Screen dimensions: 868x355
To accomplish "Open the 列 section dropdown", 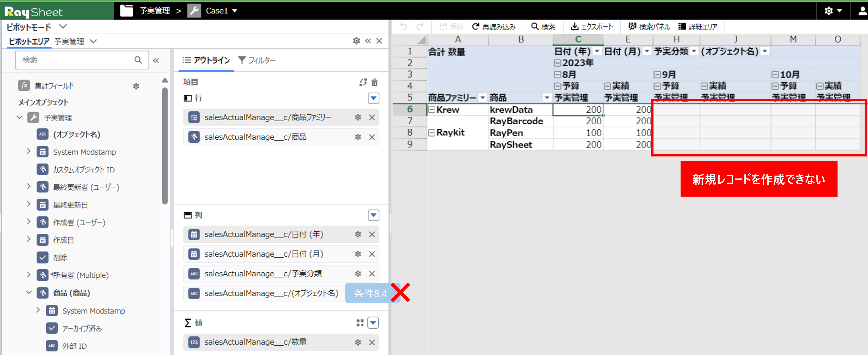I will click(x=373, y=215).
